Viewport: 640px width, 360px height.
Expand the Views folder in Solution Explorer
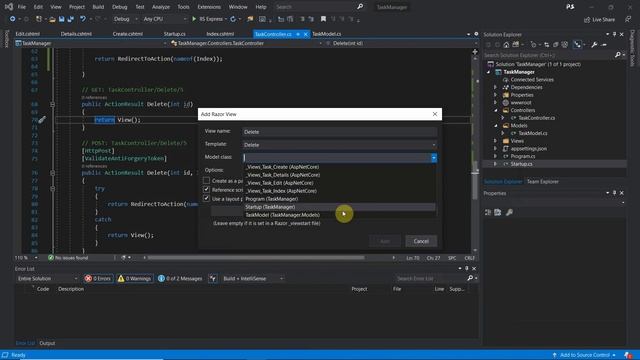click(495, 141)
